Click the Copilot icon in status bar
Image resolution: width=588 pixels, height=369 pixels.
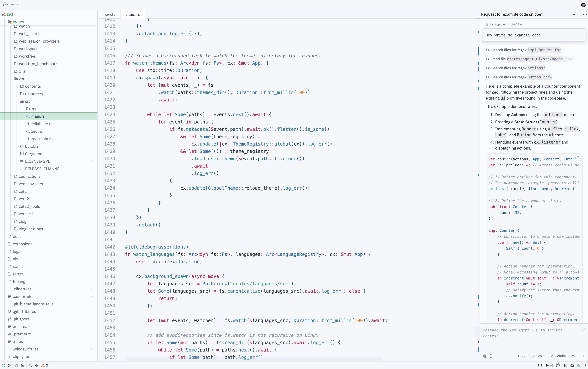(558, 365)
